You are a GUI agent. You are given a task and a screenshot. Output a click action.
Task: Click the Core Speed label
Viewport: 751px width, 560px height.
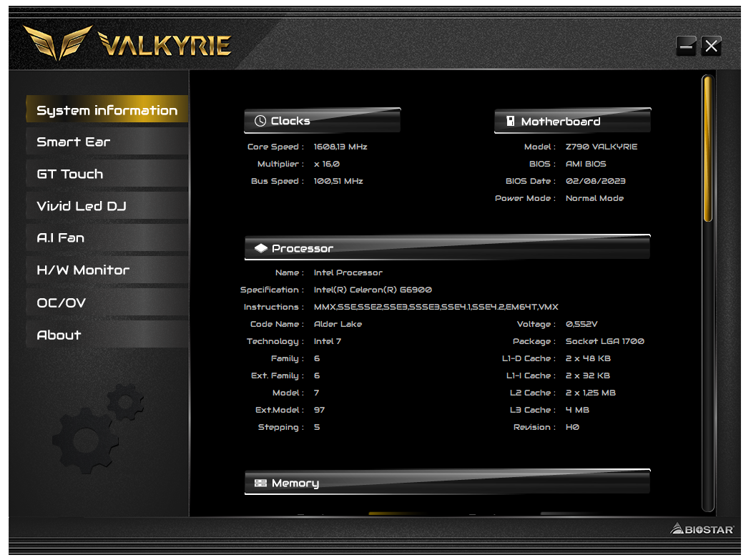[275, 147]
